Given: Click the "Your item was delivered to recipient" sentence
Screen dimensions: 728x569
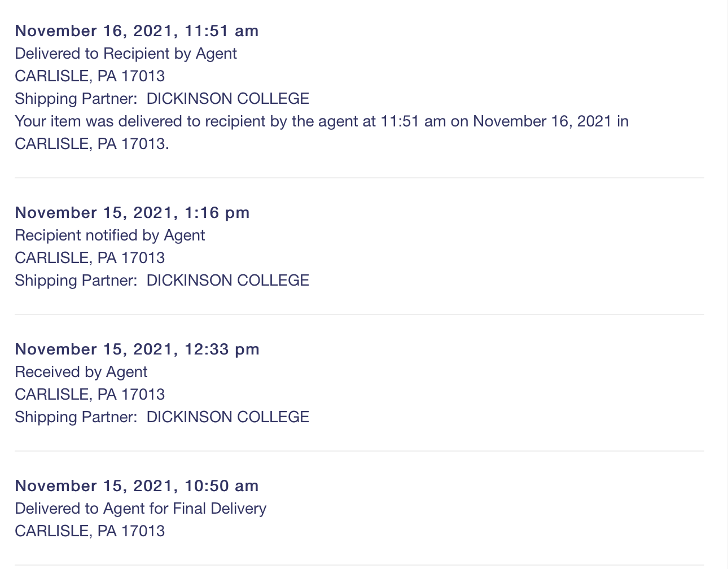Looking at the screenshot, I should click(x=322, y=121).
